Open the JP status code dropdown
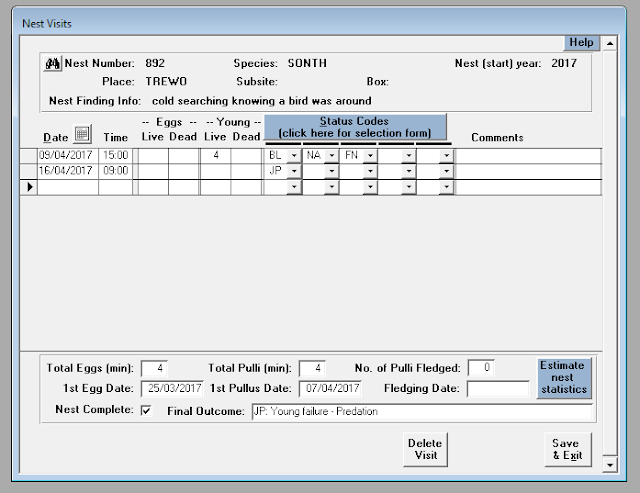Viewport: 640px width, 493px height. pos(294,171)
